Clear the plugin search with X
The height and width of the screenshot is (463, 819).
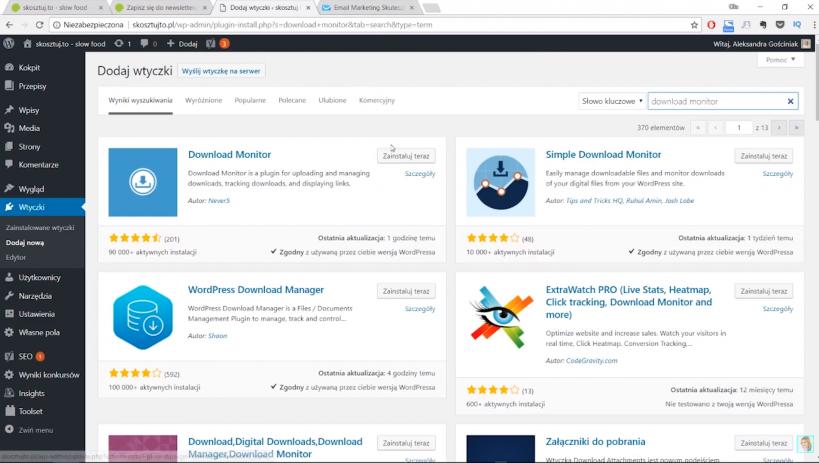pos(790,101)
